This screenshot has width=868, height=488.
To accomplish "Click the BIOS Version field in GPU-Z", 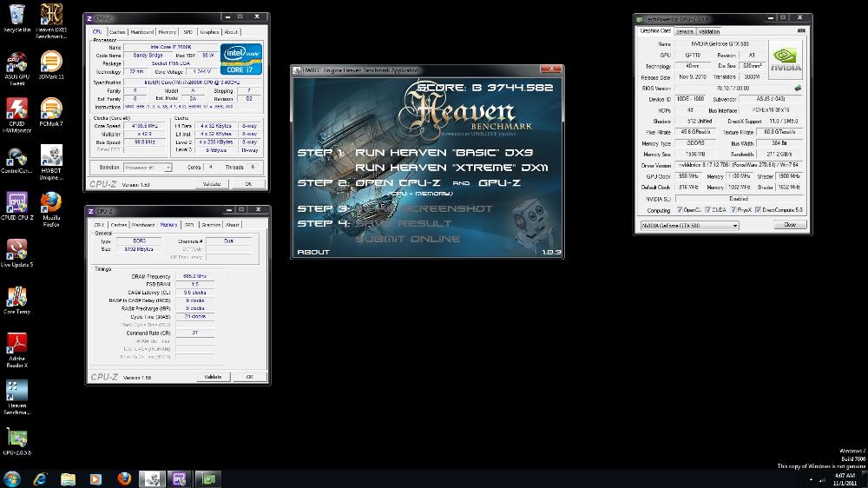I will coord(733,88).
